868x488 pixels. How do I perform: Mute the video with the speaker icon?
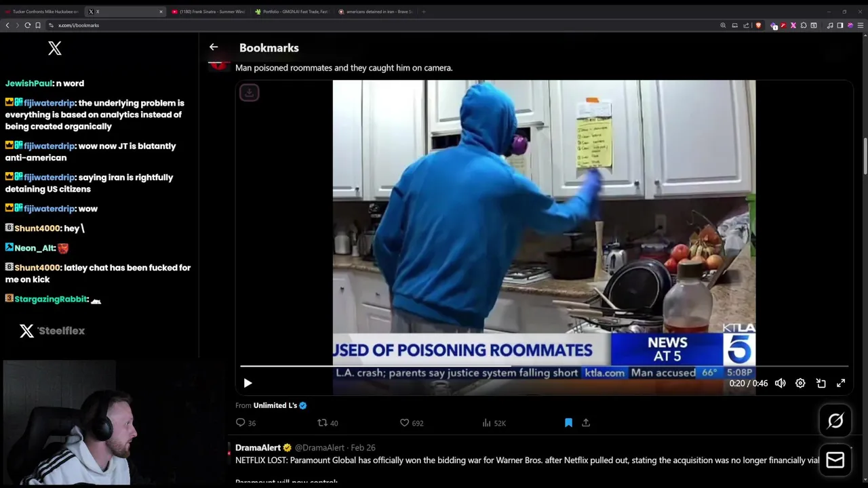click(x=781, y=383)
